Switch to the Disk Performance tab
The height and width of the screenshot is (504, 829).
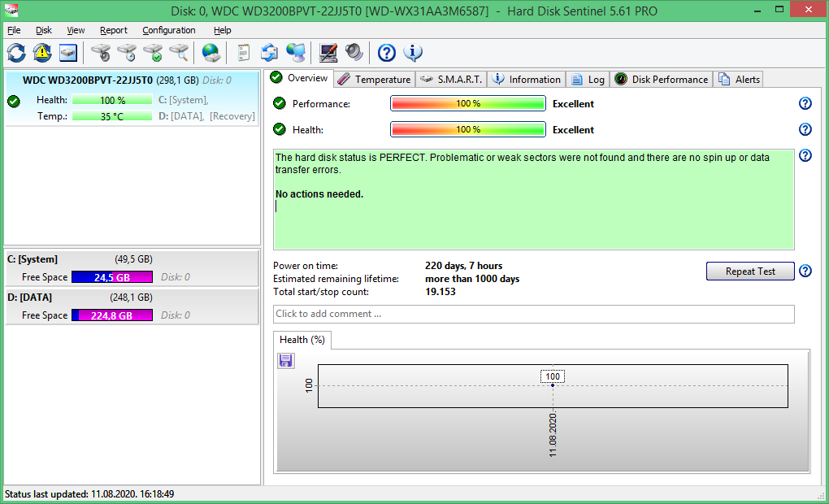(x=661, y=80)
